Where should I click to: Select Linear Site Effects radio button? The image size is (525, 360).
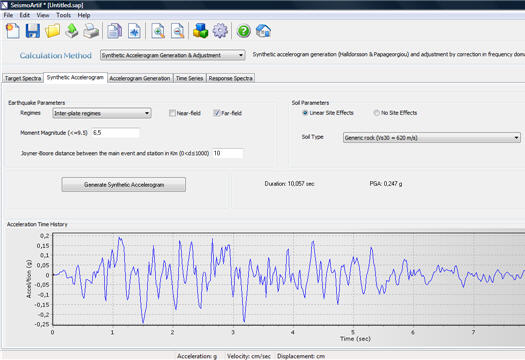pyautogui.click(x=305, y=113)
